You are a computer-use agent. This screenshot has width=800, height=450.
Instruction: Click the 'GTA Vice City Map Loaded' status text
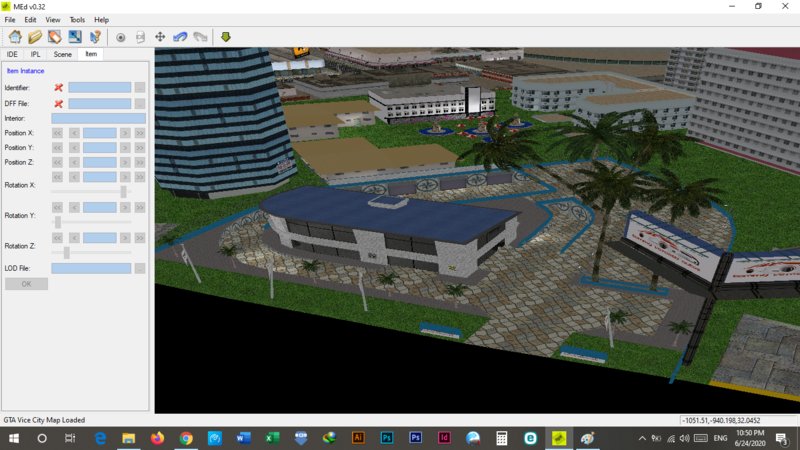(x=44, y=420)
